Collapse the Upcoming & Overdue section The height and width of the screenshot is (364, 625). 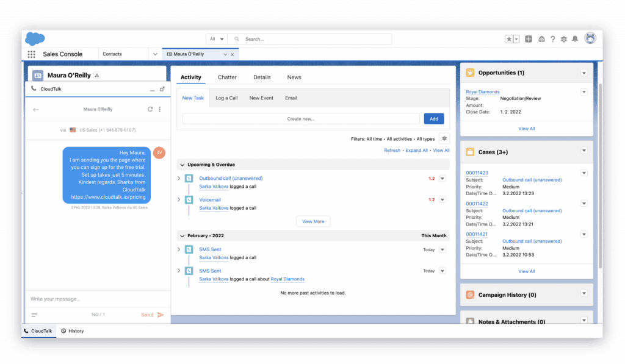click(x=182, y=165)
